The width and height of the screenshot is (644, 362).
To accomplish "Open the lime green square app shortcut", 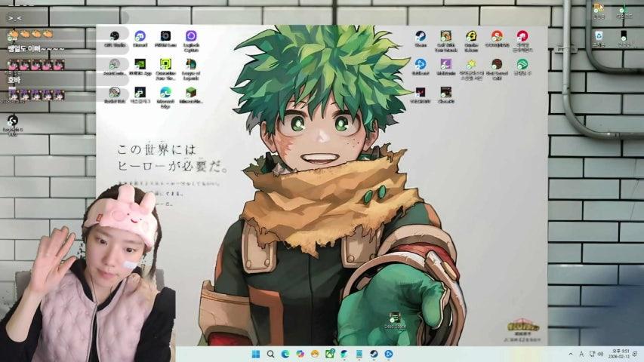I will coord(165,69).
